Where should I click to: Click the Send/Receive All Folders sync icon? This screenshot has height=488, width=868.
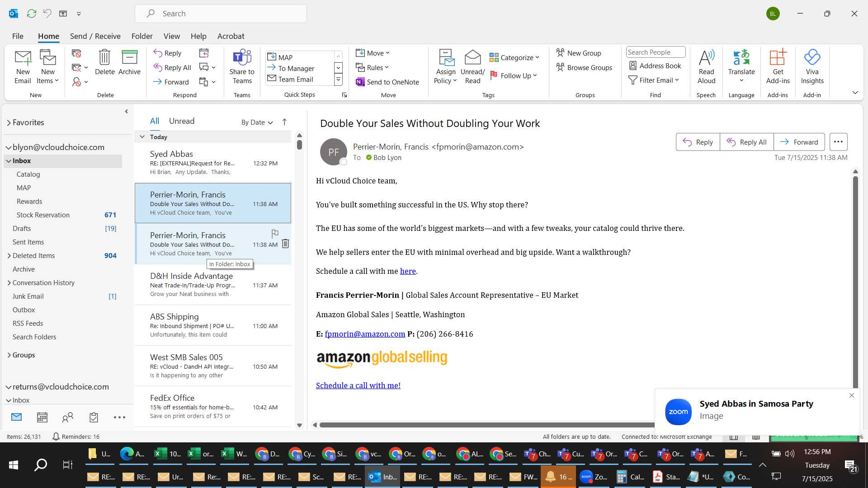[31, 14]
